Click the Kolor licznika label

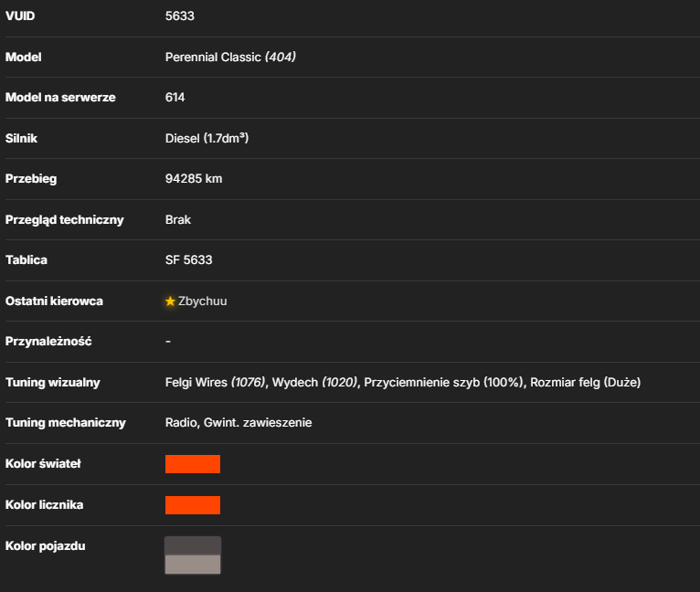[44, 505]
